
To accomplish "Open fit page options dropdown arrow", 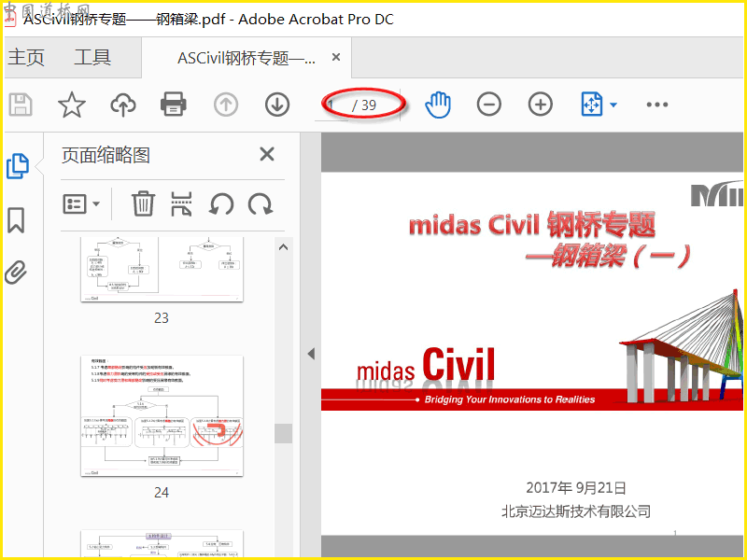I will [613, 105].
